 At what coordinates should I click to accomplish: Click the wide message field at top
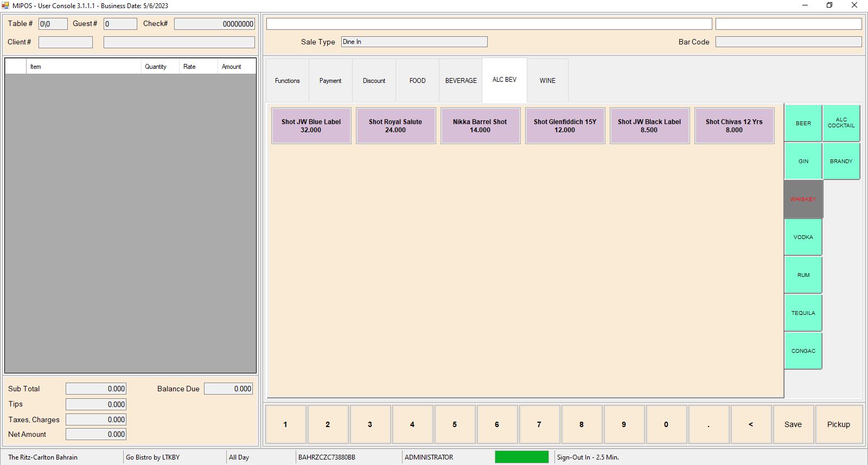[489, 24]
